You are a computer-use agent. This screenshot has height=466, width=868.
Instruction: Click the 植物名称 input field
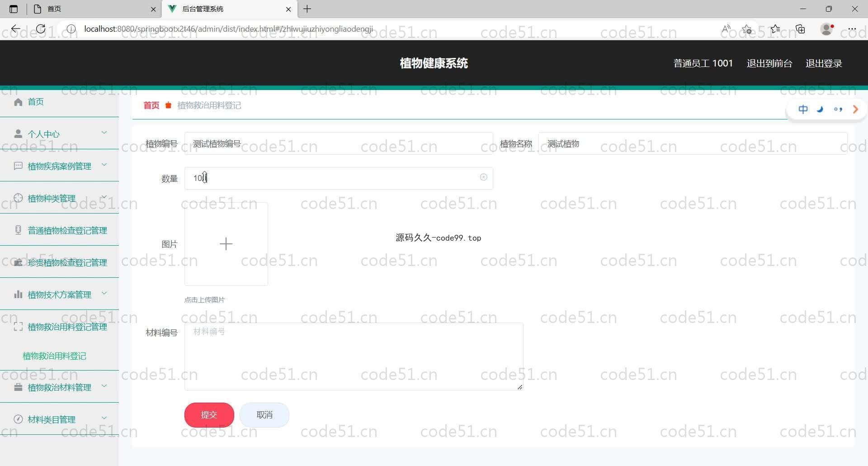tap(693, 144)
